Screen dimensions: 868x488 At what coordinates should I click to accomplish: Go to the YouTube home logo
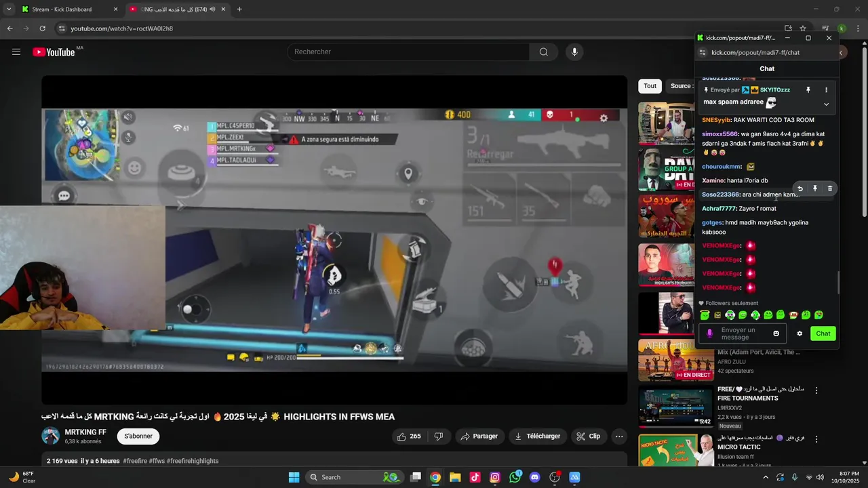tap(54, 52)
